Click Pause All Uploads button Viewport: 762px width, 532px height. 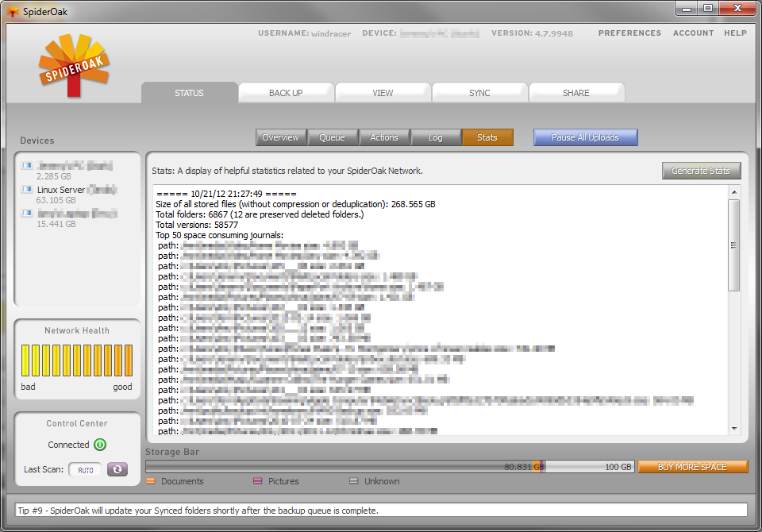(585, 137)
